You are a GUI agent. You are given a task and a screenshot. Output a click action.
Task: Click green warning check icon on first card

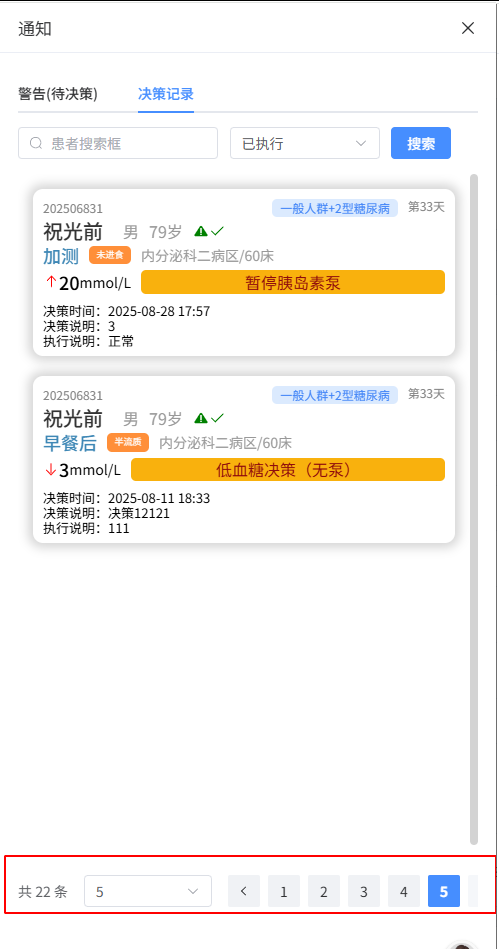(209, 231)
